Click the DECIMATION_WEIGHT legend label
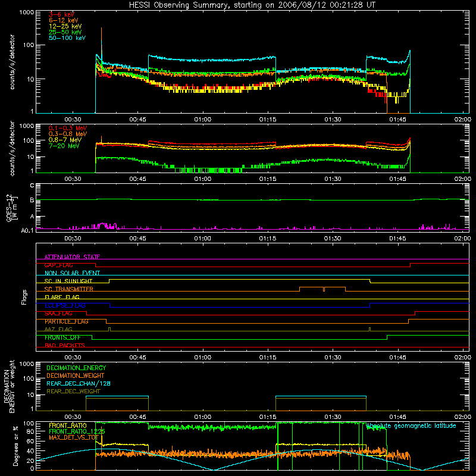The height and width of the screenshot is (476, 476). tap(76, 375)
